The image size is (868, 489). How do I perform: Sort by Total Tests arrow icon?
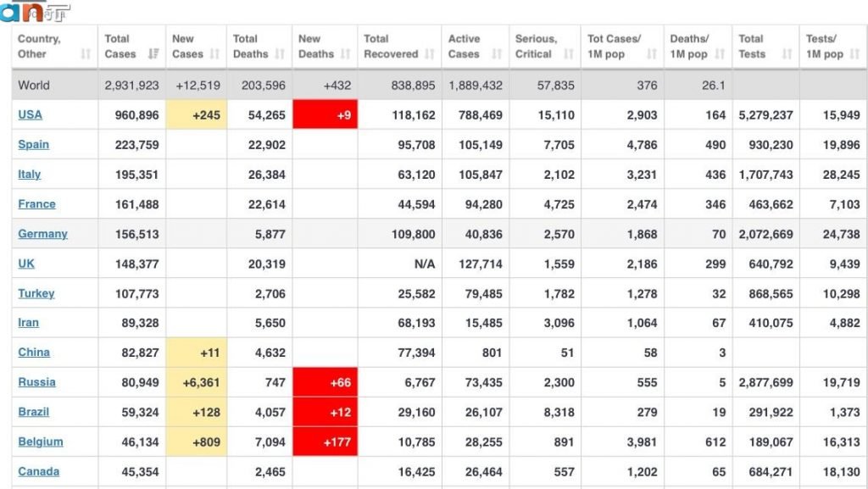[787, 54]
